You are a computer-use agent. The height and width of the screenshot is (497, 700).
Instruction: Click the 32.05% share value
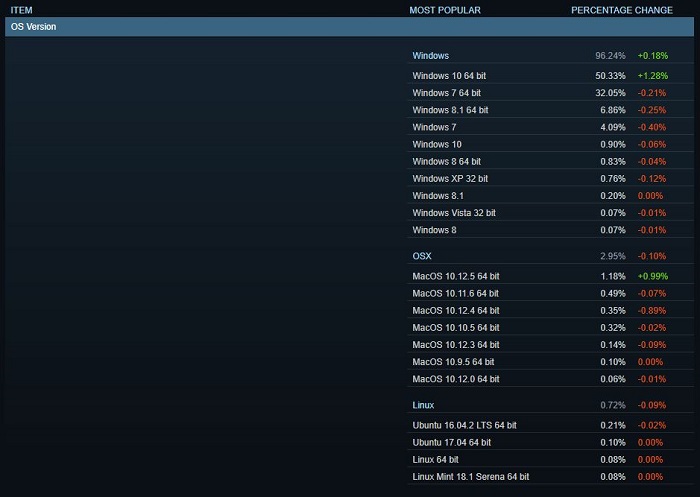610,93
